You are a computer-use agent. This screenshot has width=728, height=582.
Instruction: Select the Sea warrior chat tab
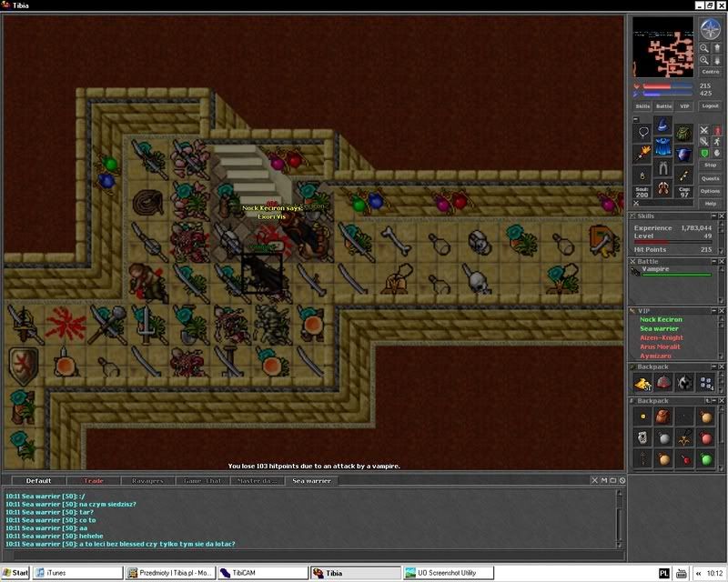click(x=311, y=481)
